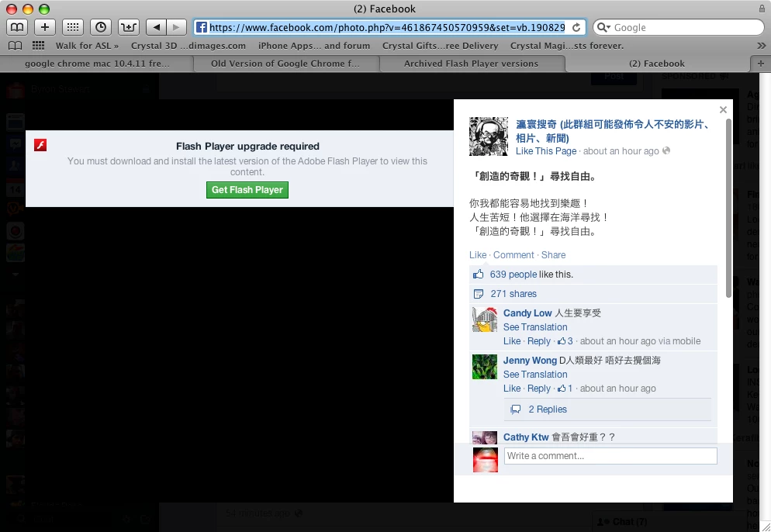Open Candy Low's profile name
Viewport: 771px width, 532px height.
click(x=527, y=313)
